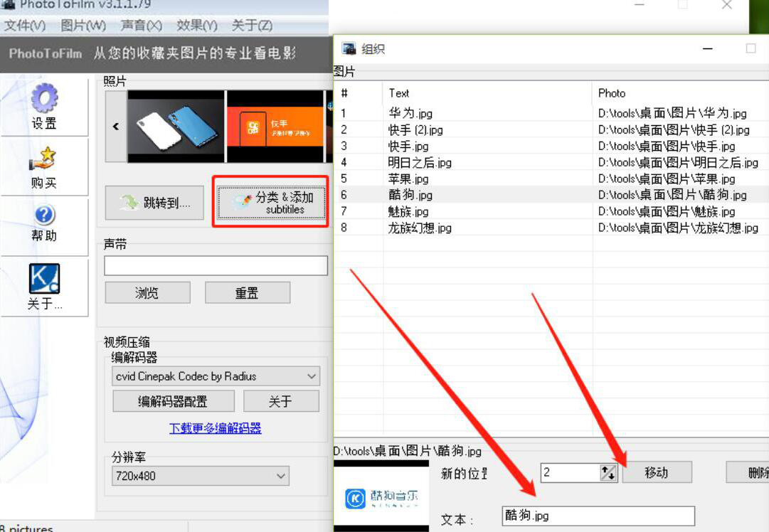Click the 文本 text field with 酷狗.jpg
769x532 pixels.
click(598, 516)
